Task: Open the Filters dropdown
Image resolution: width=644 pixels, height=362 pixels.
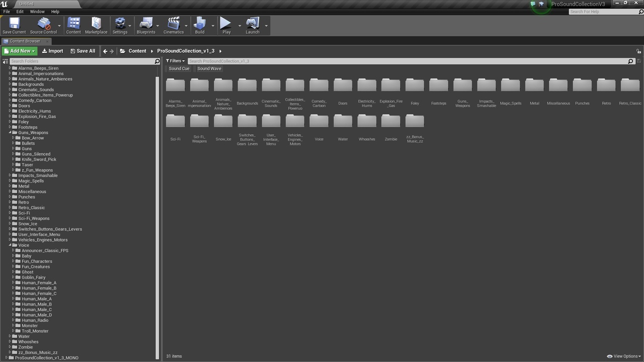Action: [x=175, y=61]
